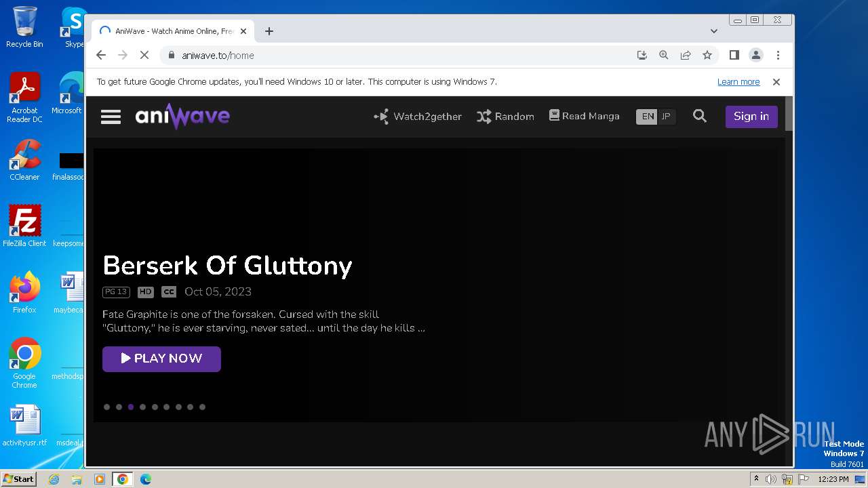Open Windows Media Player from taskbar
Screen dimensions: 868x488
coord(100,479)
